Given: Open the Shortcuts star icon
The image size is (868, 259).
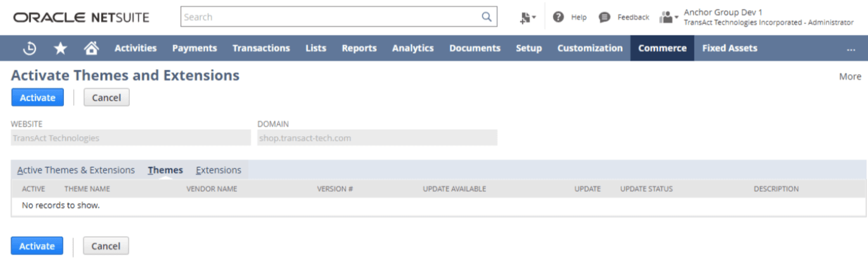Looking at the screenshot, I should pos(61,48).
